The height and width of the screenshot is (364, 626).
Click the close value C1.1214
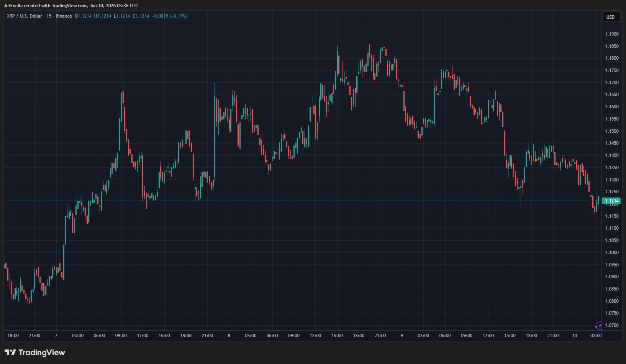[x=141, y=16]
